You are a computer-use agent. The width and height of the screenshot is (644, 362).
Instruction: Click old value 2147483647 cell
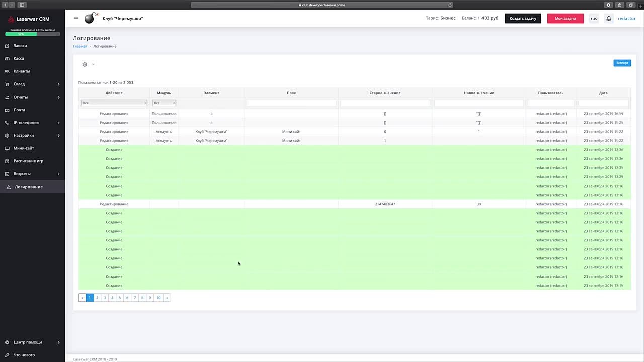tap(385, 204)
